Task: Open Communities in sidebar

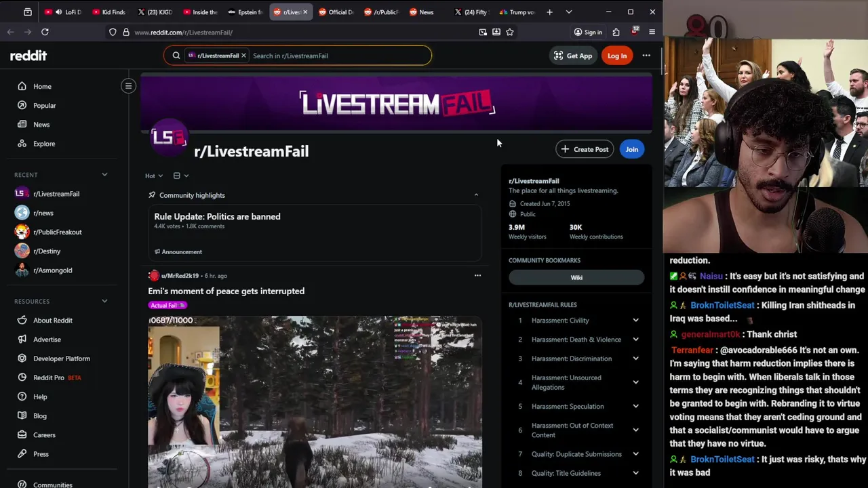Action: (53, 485)
